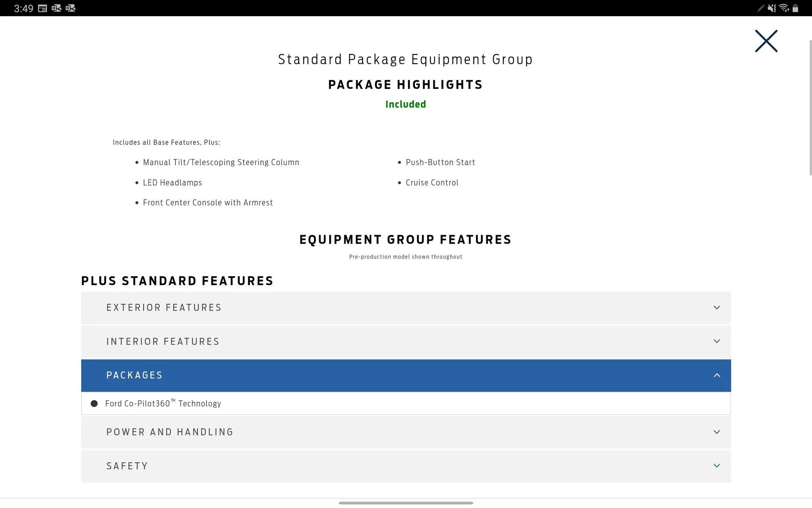
Task: Open the first Outlook notification icon
Action: (56, 8)
